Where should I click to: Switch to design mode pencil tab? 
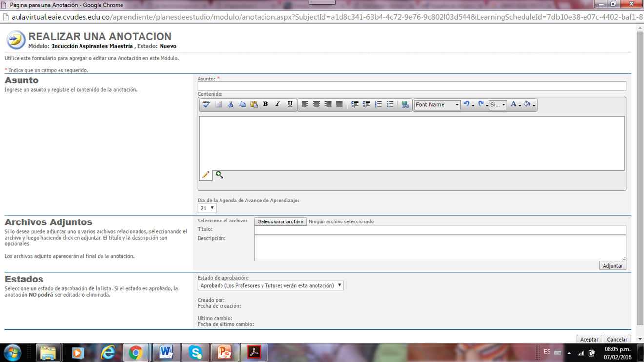(206, 175)
